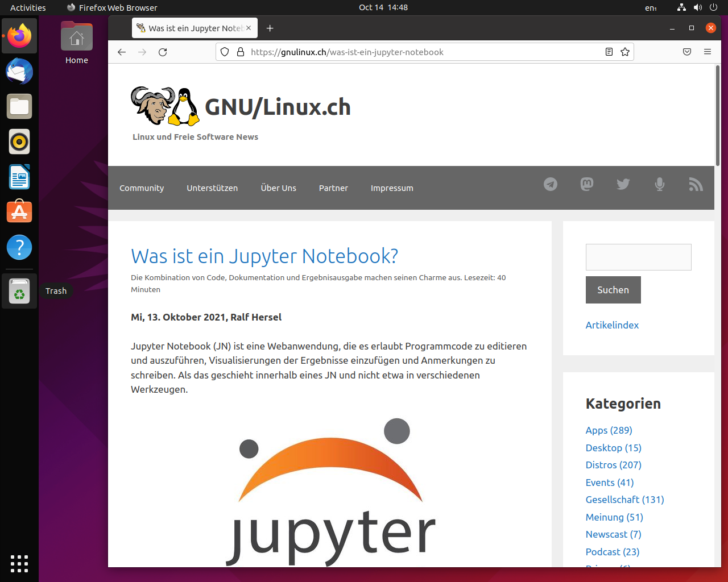This screenshot has height=582, width=728.
Task: Click the Kategorien heading
Action: click(623, 404)
